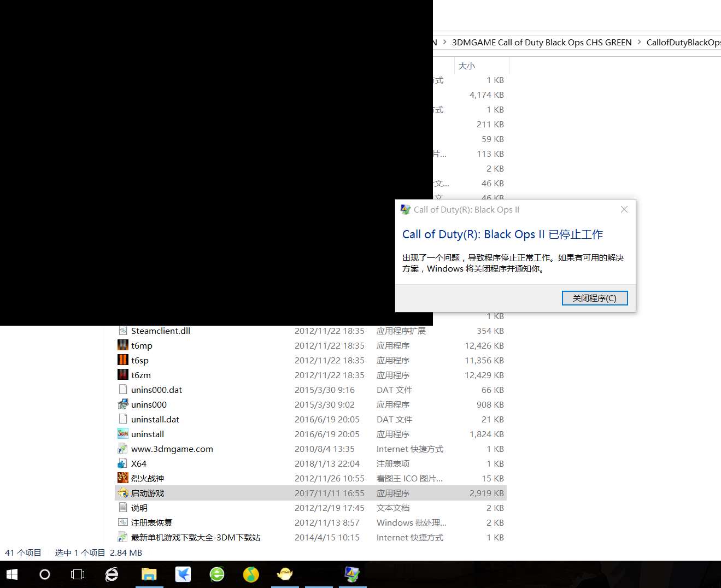Click the 41 个项目 status bar text
Image resolution: width=721 pixels, height=588 pixels.
pyautogui.click(x=23, y=552)
